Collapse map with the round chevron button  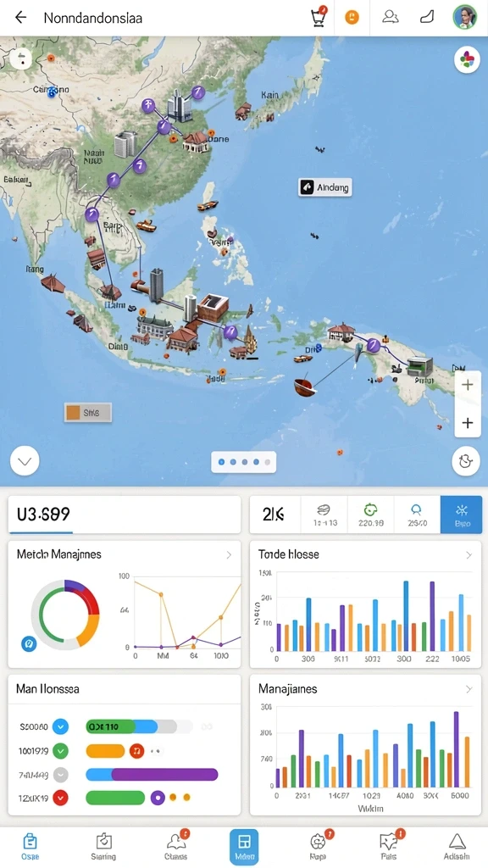[x=25, y=460]
